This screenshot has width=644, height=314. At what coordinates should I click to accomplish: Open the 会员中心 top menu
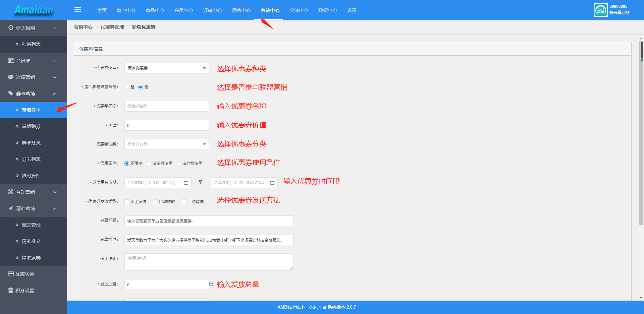[184, 10]
